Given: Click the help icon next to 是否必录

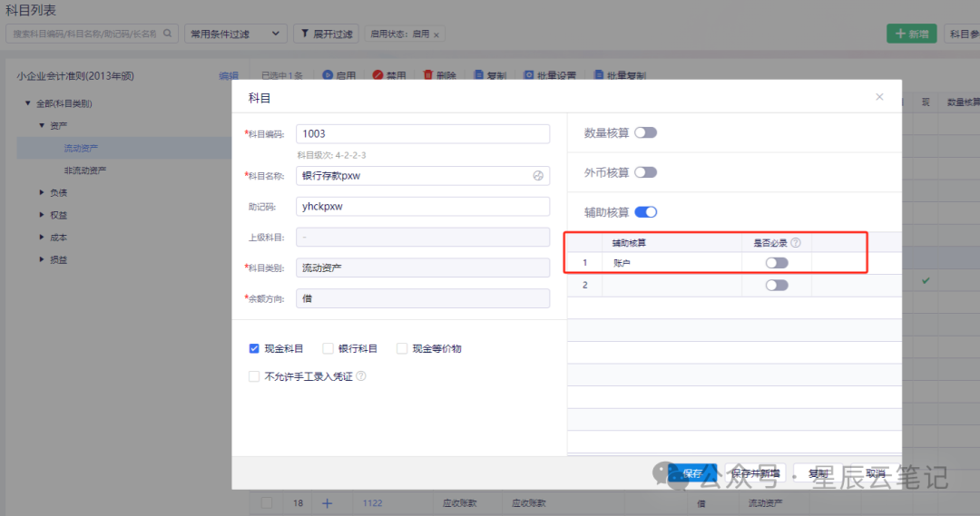Looking at the screenshot, I should [x=796, y=242].
